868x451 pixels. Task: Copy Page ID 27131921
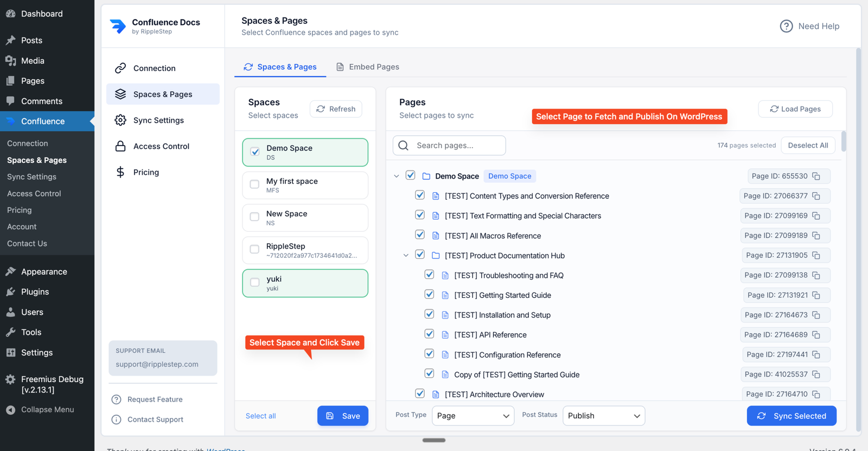click(816, 295)
